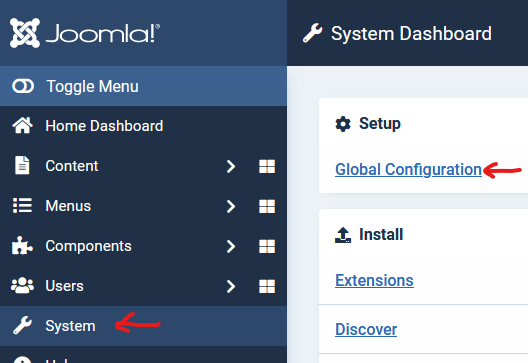
Task: Click the Install upload icon
Action: (x=343, y=235)
